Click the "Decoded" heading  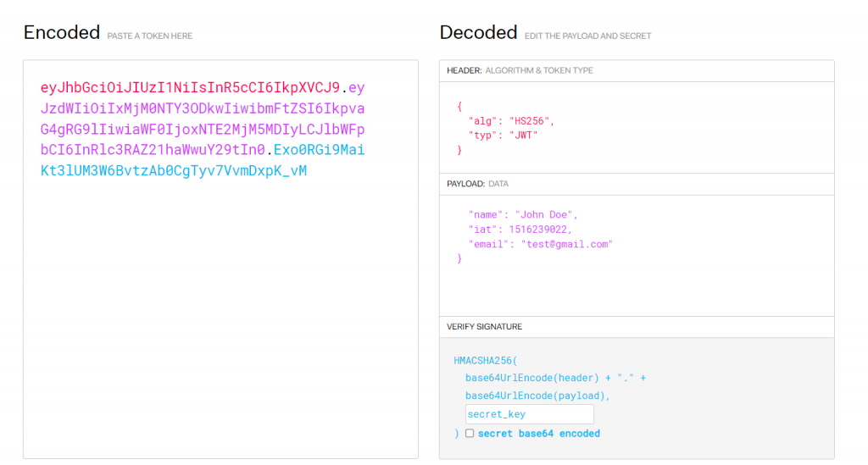pyautogui.click(x=478, y=33)
